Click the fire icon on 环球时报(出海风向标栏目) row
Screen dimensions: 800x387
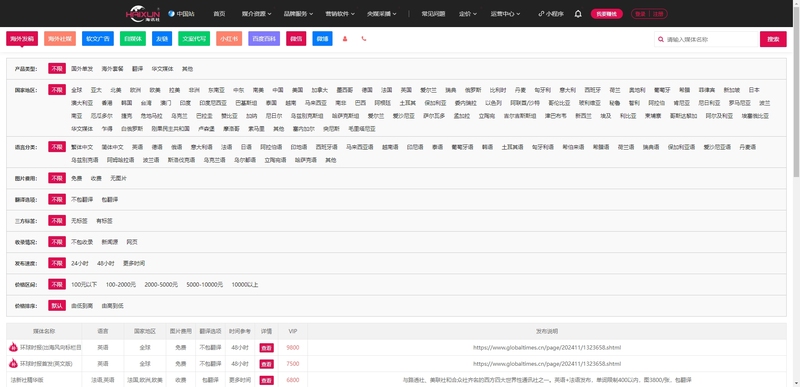pos(14,347)
